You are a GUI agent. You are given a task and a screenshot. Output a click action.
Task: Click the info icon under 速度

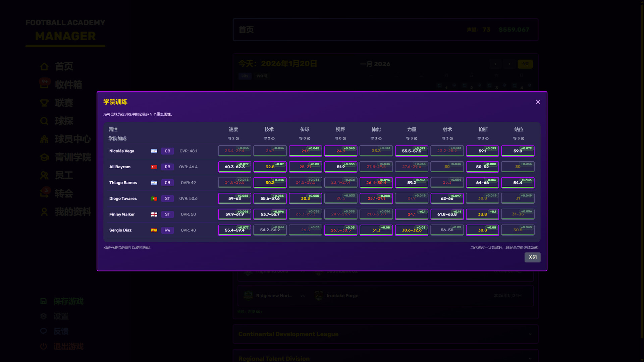(x=237, y=138)
